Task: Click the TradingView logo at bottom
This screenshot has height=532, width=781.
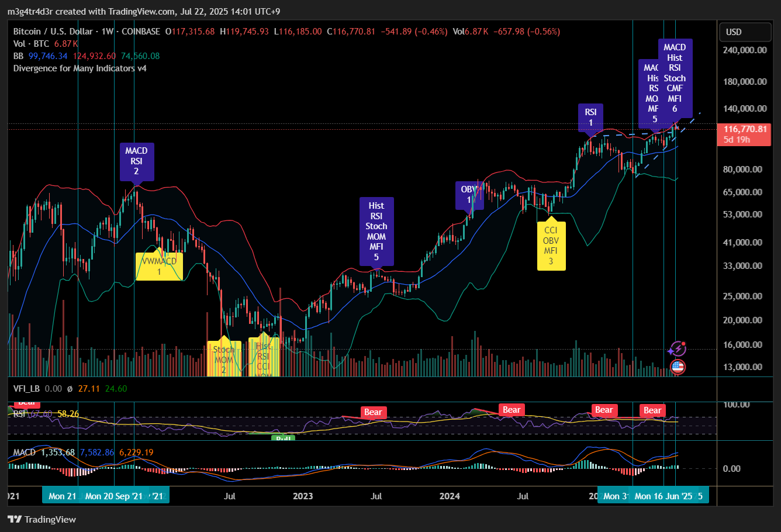Action: (x=42, y=519)
